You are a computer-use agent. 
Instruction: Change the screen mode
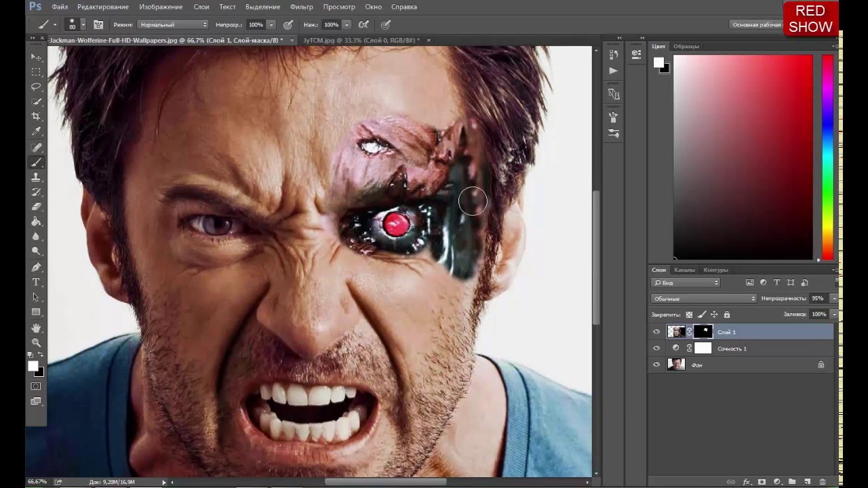36,401
